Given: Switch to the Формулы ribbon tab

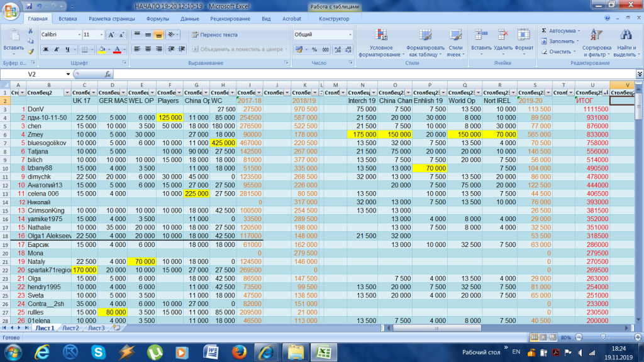Looking at the screenshot, I should click(x=157, y=19).
